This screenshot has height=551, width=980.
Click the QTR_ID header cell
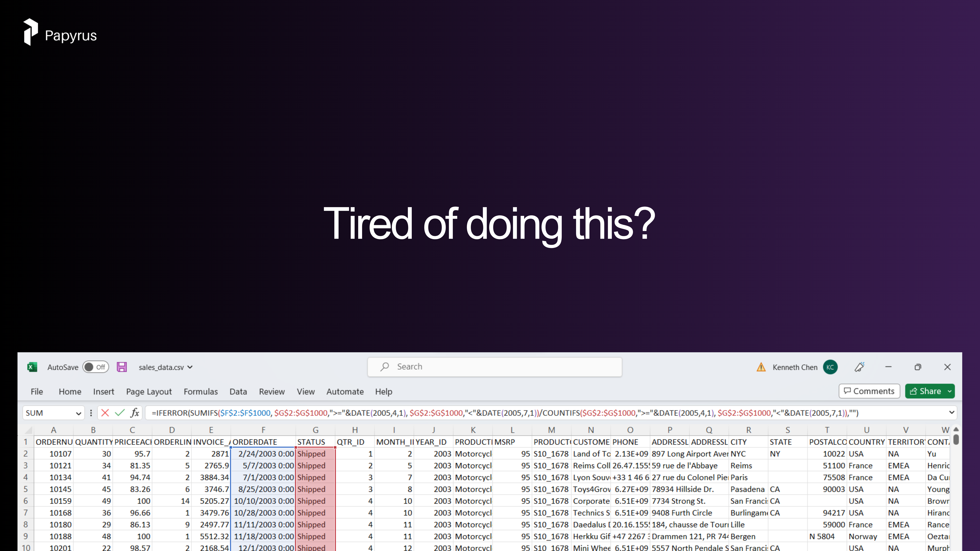click(355, 442)
